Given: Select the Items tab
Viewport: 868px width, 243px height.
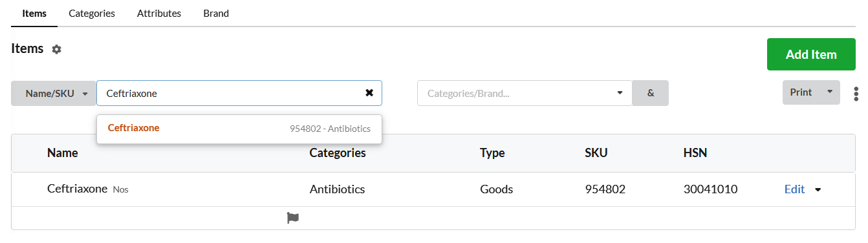Looking at the screenshot, I should 34,13.
